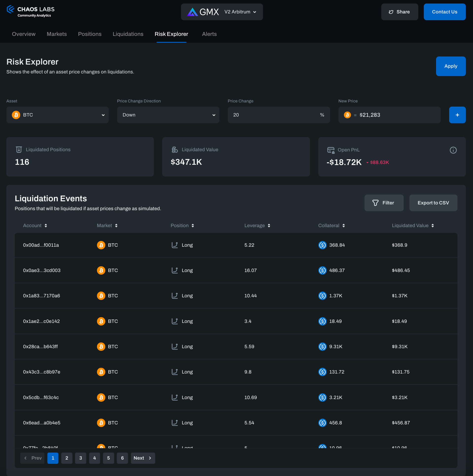Sort table by Market column arrows

[x=116, y=225]
